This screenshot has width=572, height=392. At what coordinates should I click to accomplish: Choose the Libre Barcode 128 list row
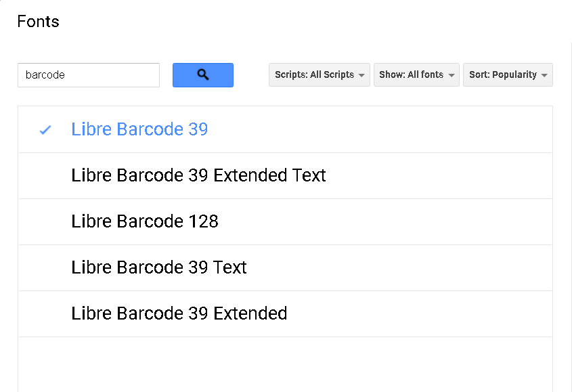click(144, 221)
